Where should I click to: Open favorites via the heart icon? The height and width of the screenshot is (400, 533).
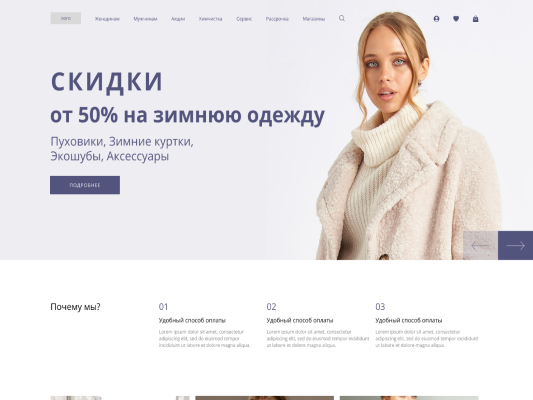456,19
